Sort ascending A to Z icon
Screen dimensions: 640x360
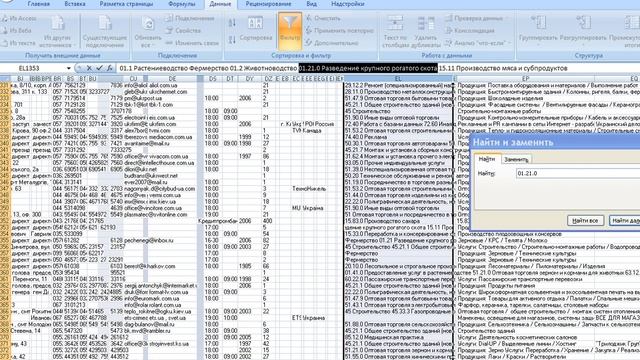232,23
